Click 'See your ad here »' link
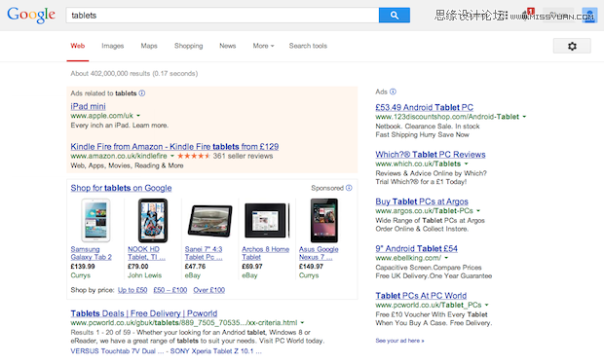 (399, 341)
